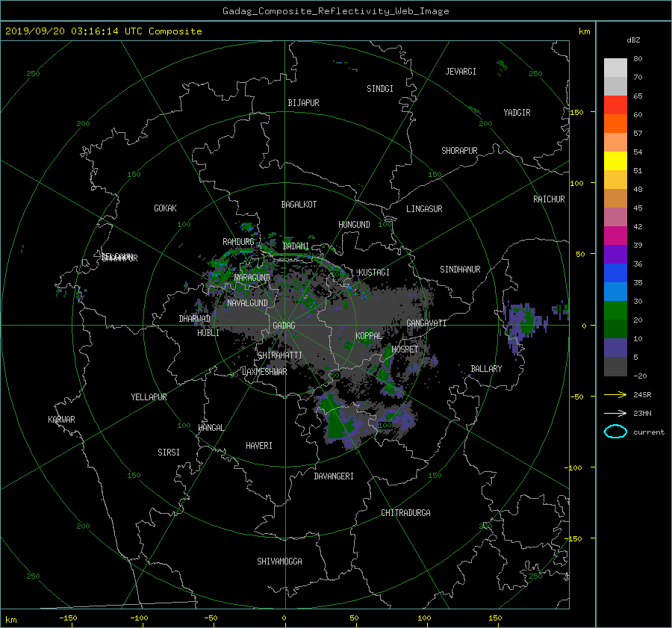Click the BAGALKOT city label

pos(299,205)
